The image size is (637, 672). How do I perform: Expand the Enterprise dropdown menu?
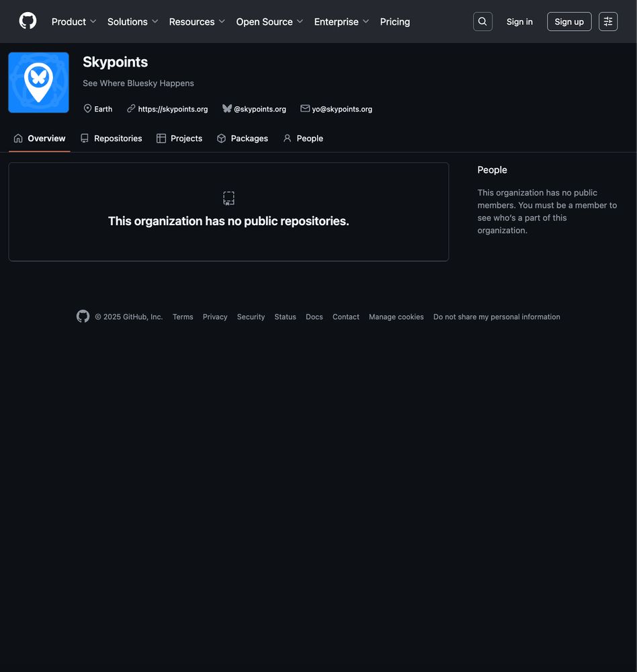click(341, 22)
